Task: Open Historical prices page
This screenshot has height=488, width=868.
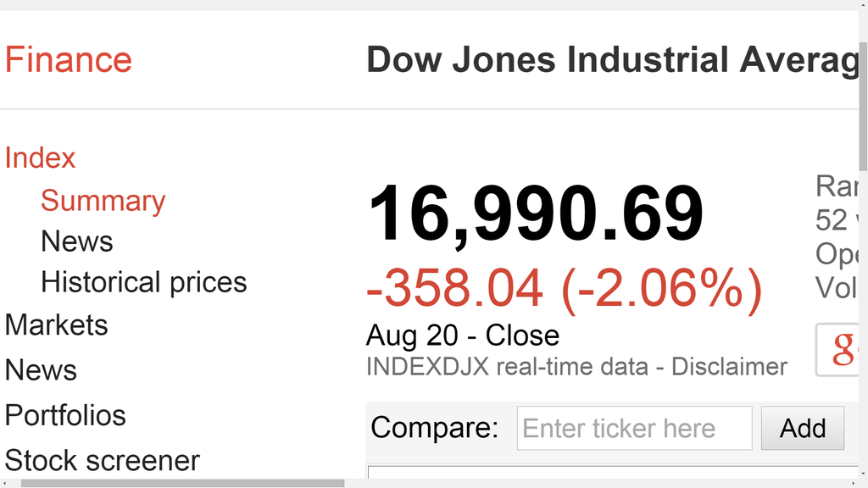Action: (144, 282)
